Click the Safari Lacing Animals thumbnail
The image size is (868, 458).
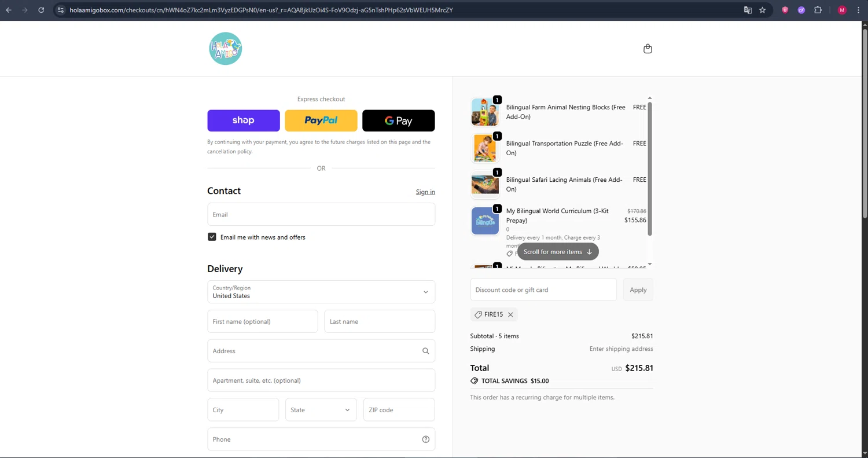click(x=485, y=184)
